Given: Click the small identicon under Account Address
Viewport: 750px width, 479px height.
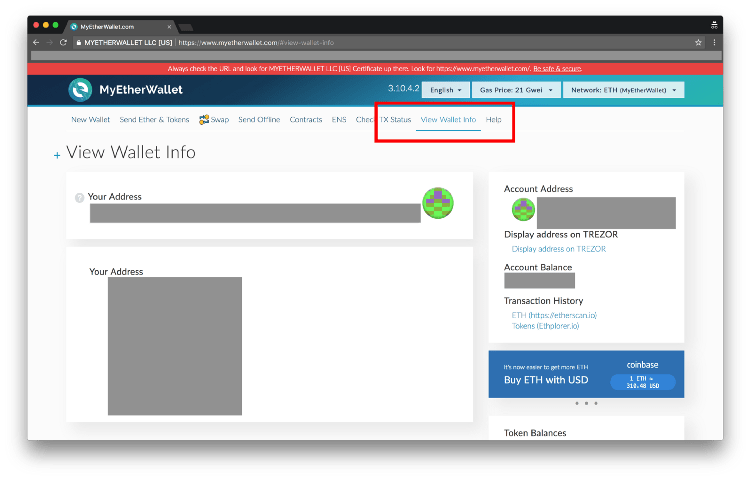Looking at the screenshot, I should click(x=523, y=210).
